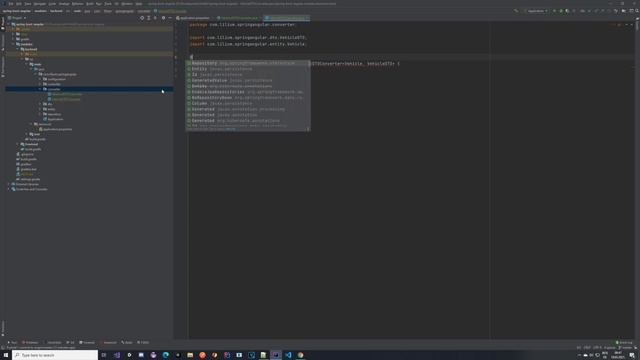Screen dimensions: 640x360
Task: Click the build hammer icon in the top toolbar
Action: tap(516, 11)
